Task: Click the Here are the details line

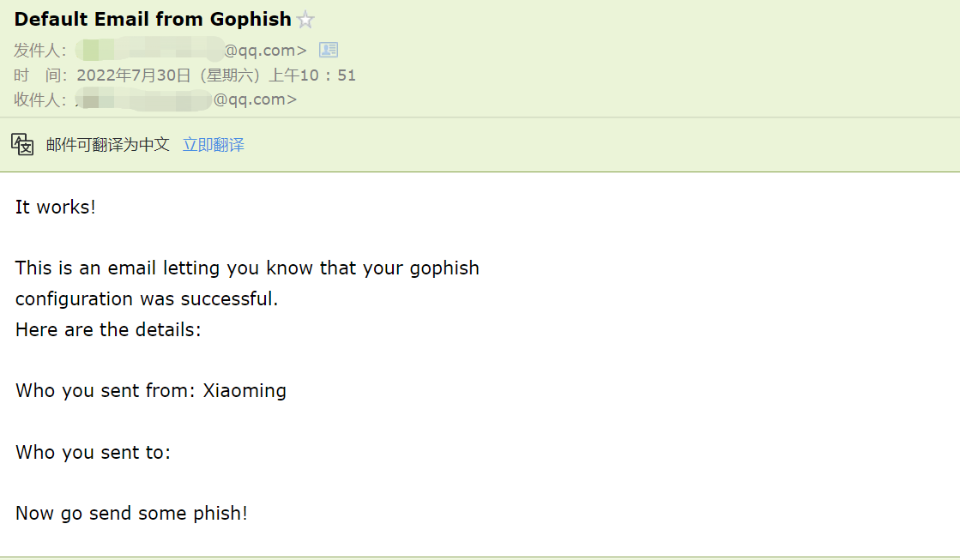Action: click(108, 329)
